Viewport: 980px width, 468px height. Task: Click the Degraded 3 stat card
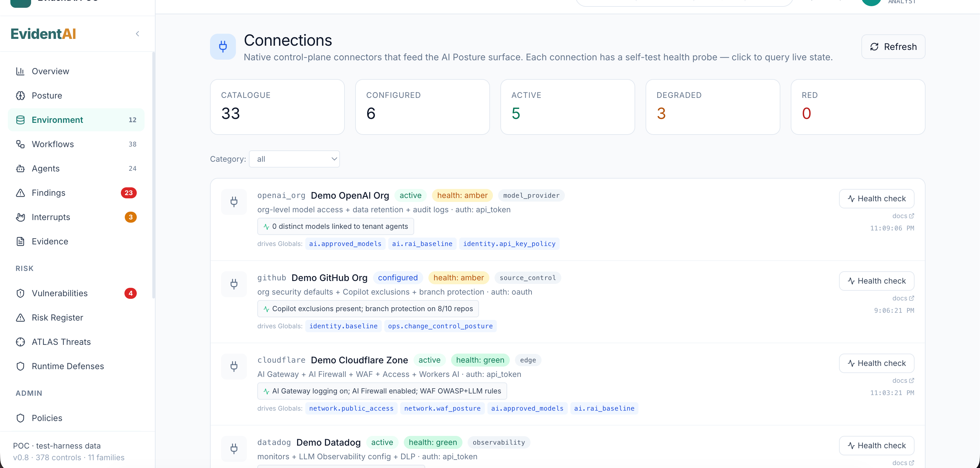click(713, 107)
